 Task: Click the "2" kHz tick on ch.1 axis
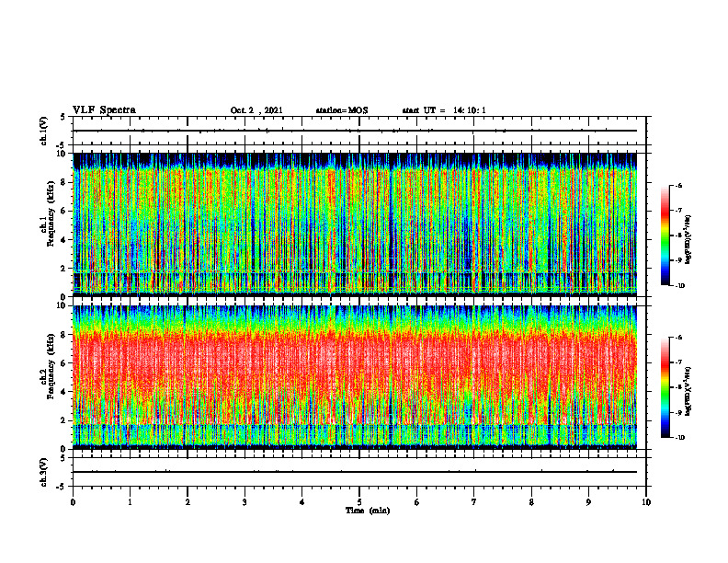pyautogui.click(x=64, y=269)
